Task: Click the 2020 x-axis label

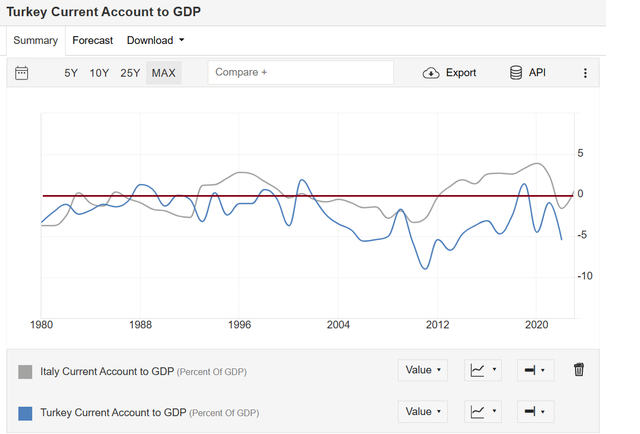Action: click(x=536, y=325)
